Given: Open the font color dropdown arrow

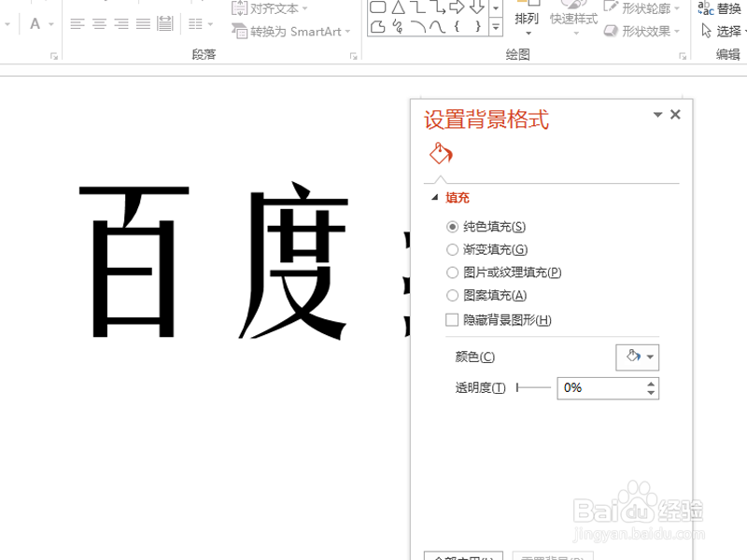Looking at the screenshot, I should tap(51, 24).
